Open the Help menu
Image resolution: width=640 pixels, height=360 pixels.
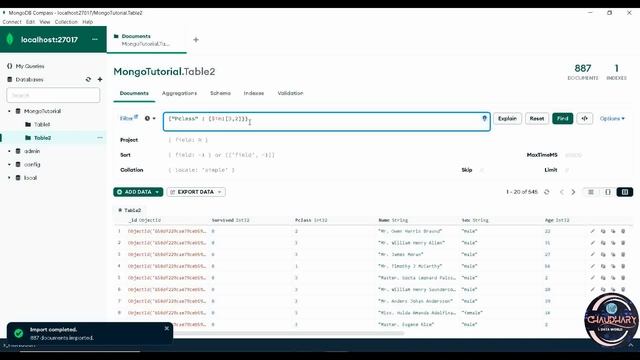click(x=88, y=22)
